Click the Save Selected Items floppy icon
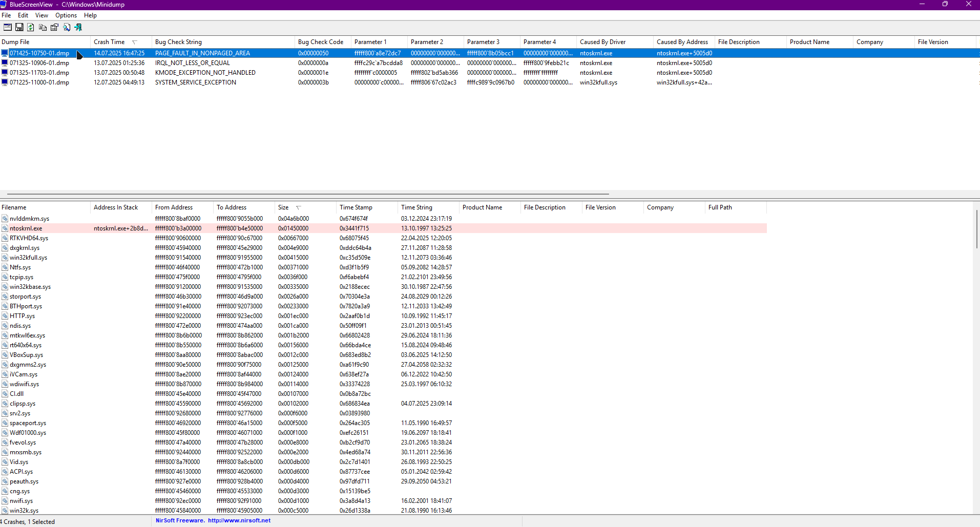980x527 pixels. tap(19, 27)
